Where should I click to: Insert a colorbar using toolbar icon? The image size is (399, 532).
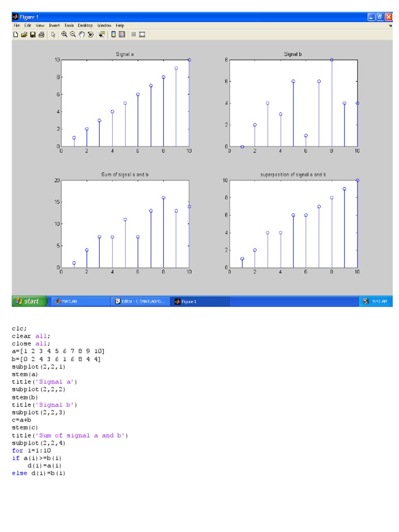coord(114,34)
